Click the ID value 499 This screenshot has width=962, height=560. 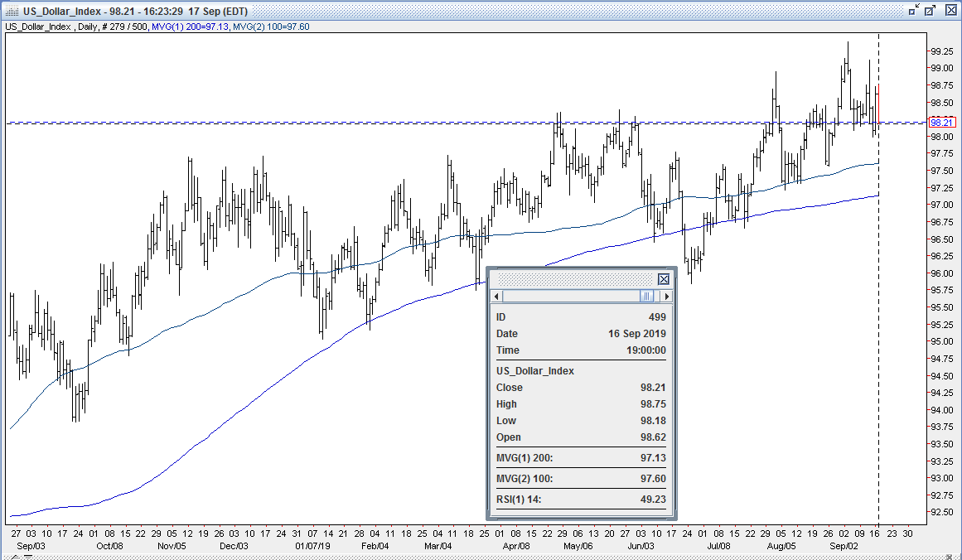pyautogui.click(x=657, y=317)
